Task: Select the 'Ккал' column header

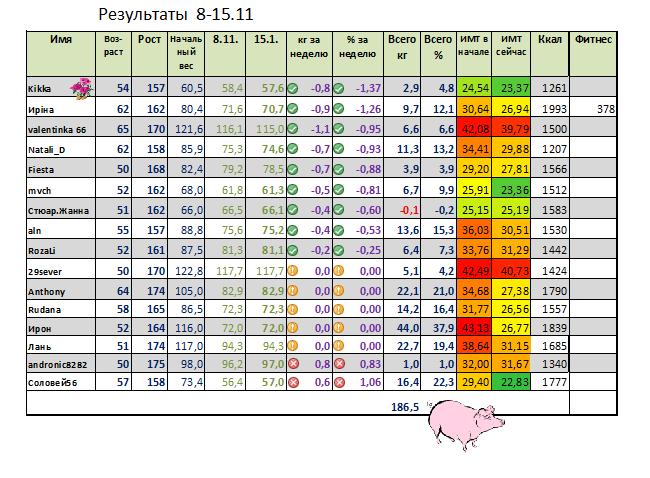Action: [x=550, y=54]
